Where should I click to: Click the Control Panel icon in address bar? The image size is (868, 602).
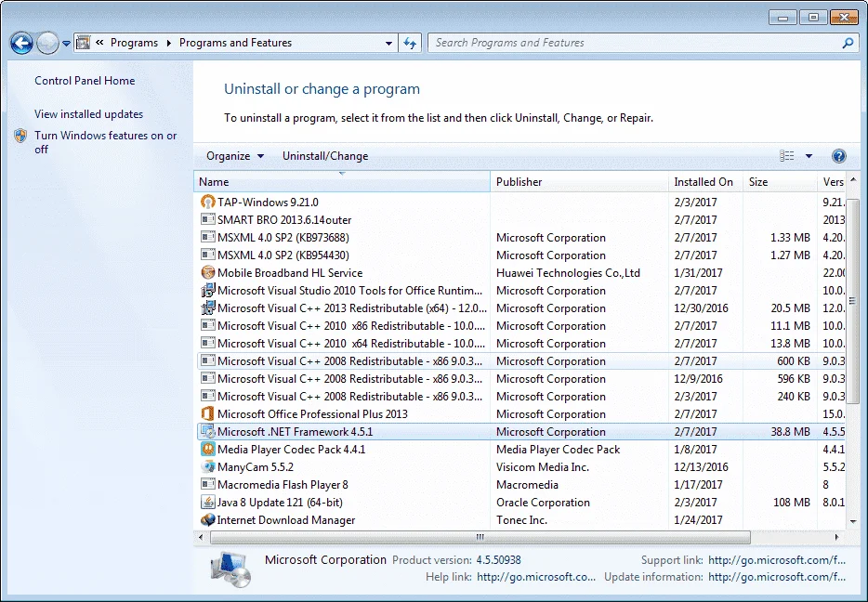[83, 43]
